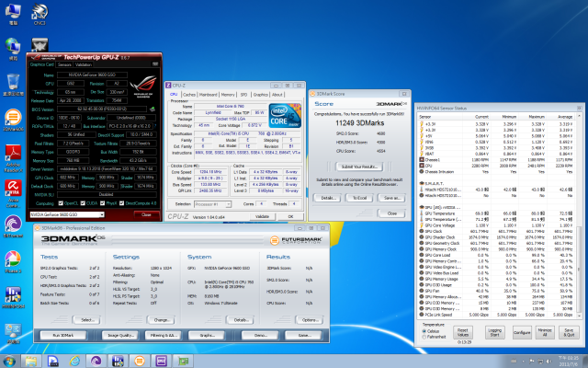Viewport: 588px width, 368px height.
Task: Open Windows Explorer from taskbar
Action: [x=31, y=362]
